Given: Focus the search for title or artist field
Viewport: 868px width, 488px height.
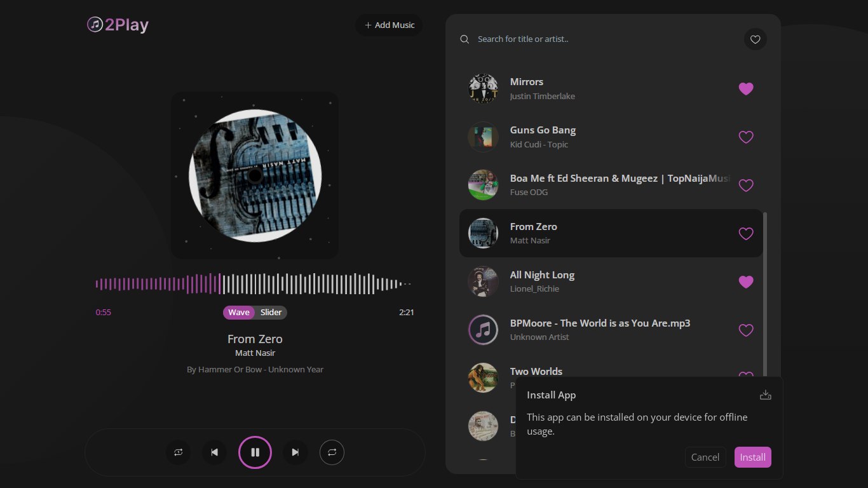Looking at the screenshot, I should tap(604, 39).
